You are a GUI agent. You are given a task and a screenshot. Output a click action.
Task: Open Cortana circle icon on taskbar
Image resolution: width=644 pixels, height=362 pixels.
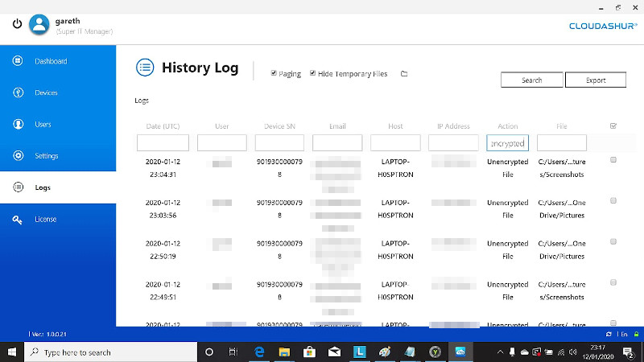click(x=209, y=352)
